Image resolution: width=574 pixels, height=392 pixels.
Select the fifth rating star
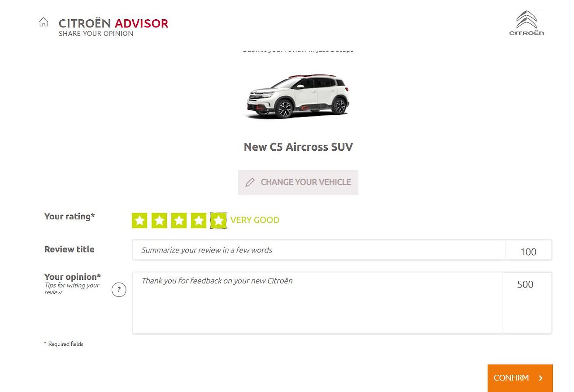pyautogui.click(x=218, y=220)
